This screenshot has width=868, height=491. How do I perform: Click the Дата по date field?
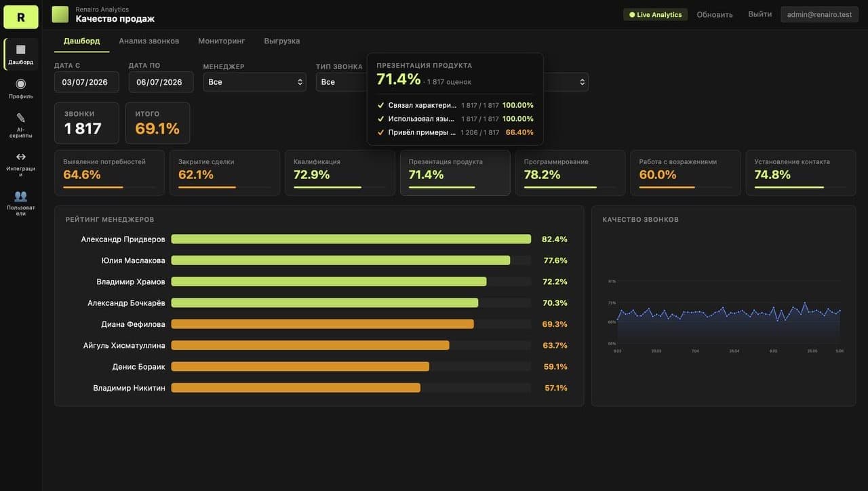pyautogui.click(x=161, y=82)
